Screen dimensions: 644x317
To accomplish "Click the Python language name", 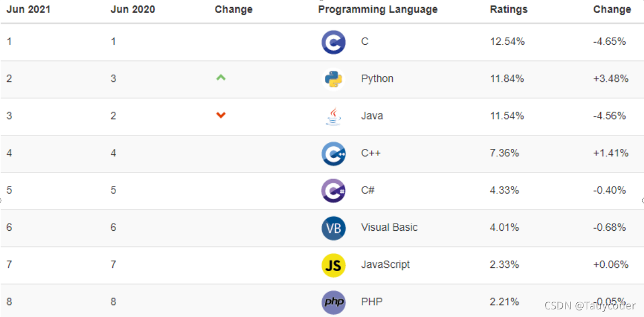I will [377, 79].
